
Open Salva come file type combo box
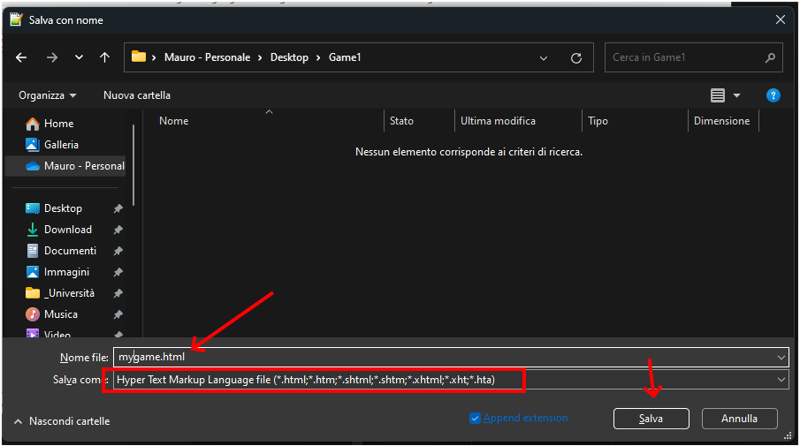(451, 380)
